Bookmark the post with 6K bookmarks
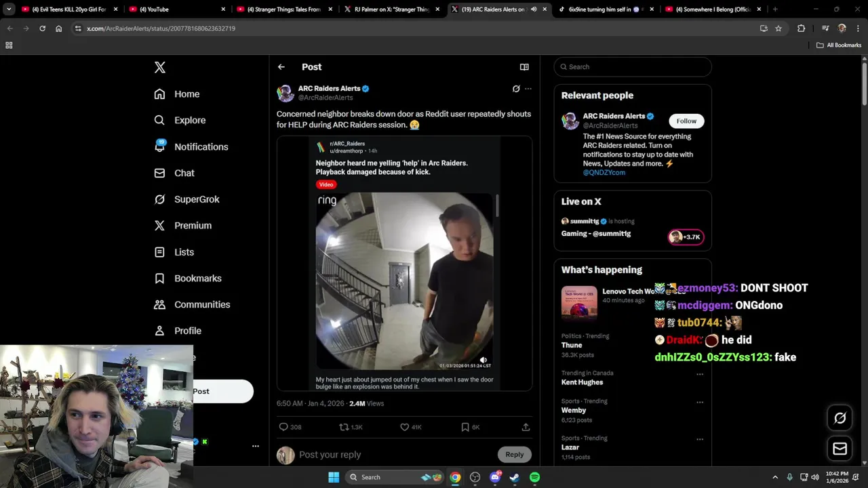 point(470,427)
